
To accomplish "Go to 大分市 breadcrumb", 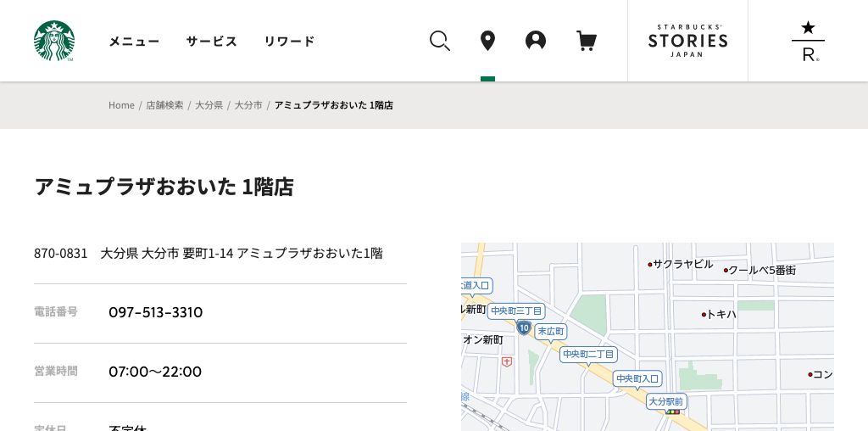I will (x=248, y=105).
